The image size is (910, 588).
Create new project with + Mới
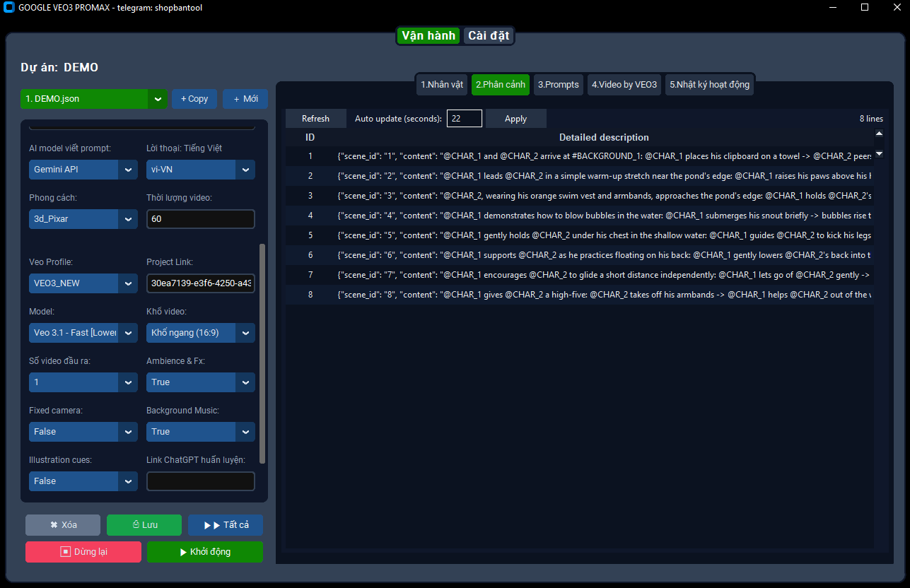click(x=245, y=99)
